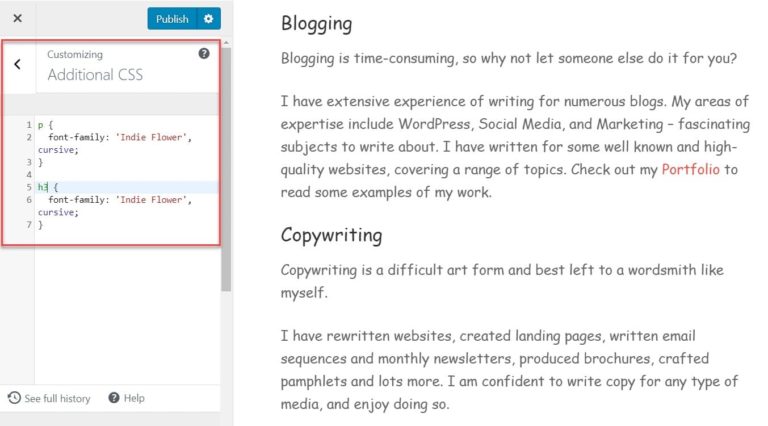The width and height of the screenshot is (768, 426).
Task: Click the question mark help icon beside Customizing
Action: click(x=204, y=54)
